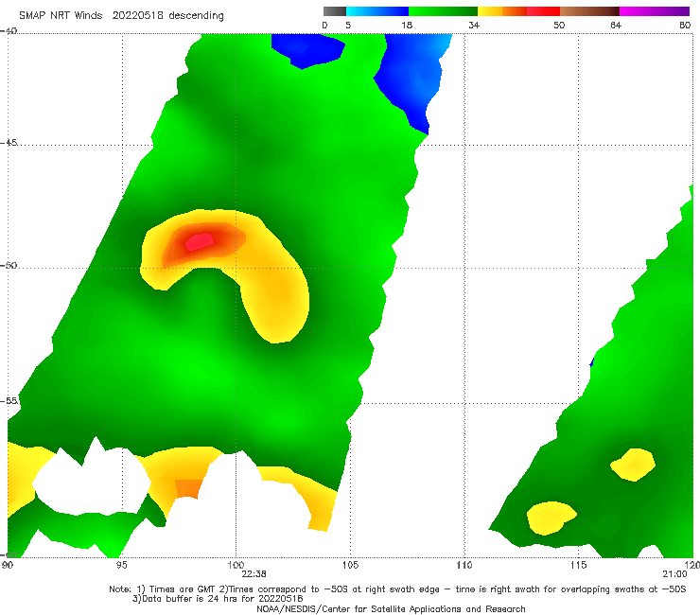Screen dimensions: 700x615
Task: Click the swath time '21:00'
Action: coord(674,574)
